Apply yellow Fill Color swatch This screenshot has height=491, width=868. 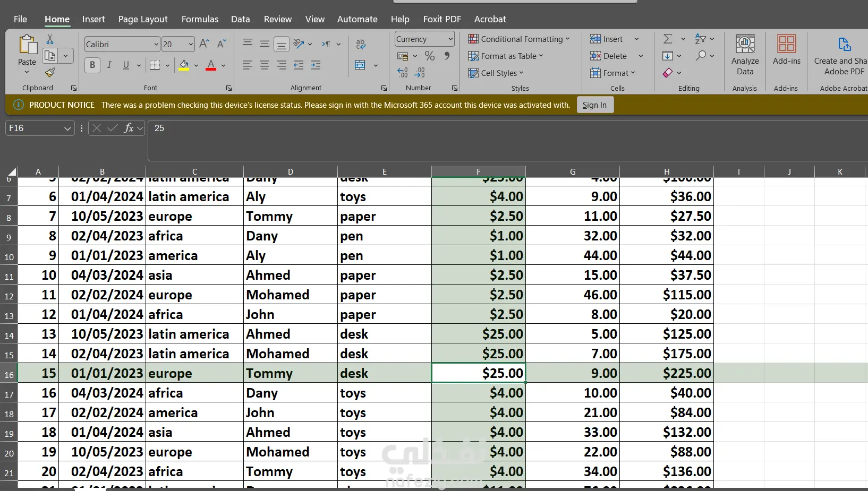click(x=184, y=65)
